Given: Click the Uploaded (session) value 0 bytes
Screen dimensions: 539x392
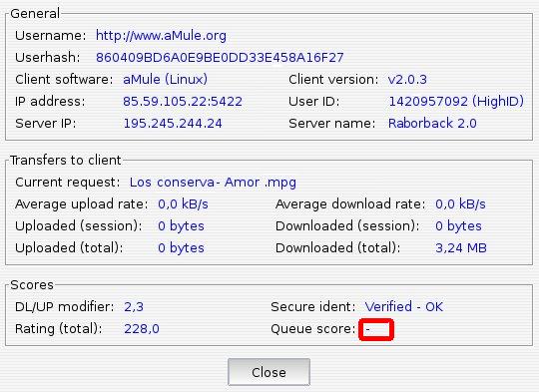Looking at the screenshot, I should click(x=181, y=226).
